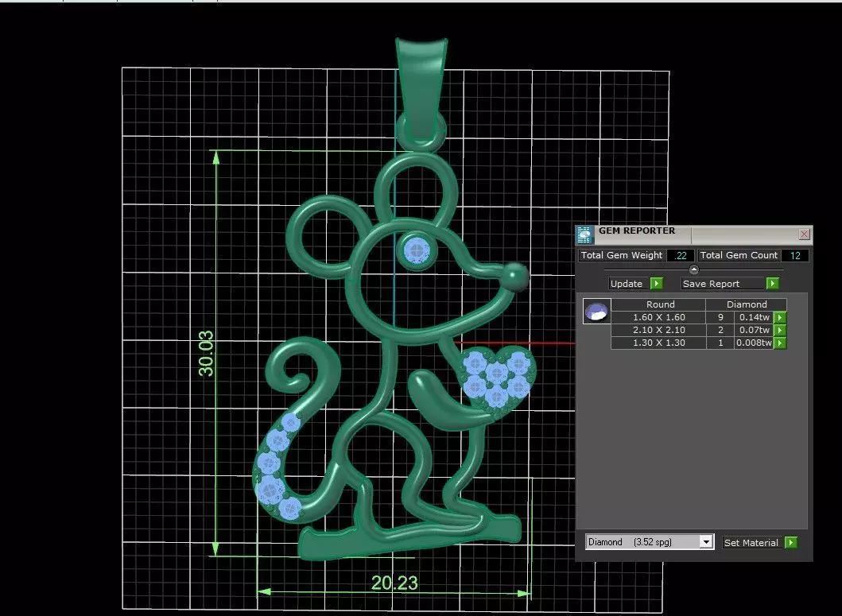This screenshot has height=616, width=842.
Task: Click the green arrow beside Update
Action: point(656,283)
